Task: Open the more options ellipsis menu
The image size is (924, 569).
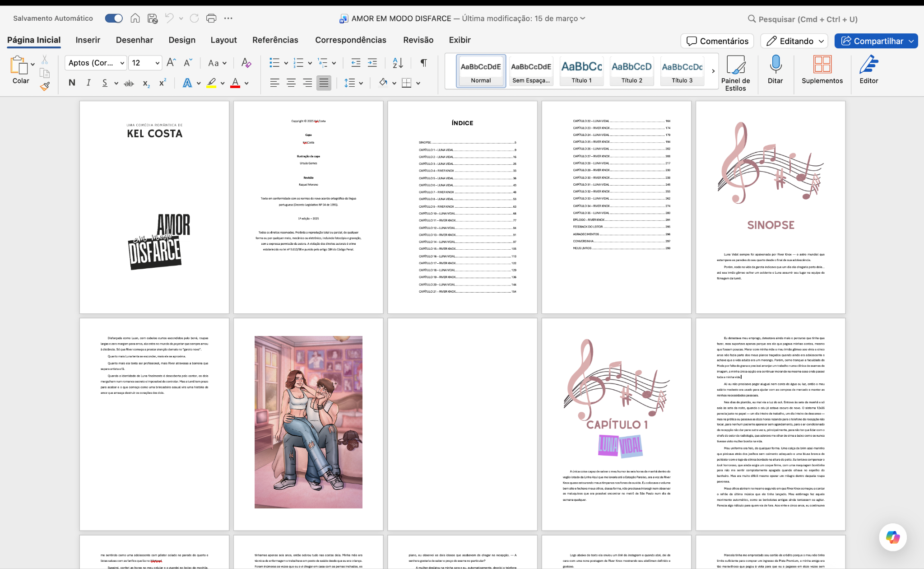Action: pos(228,19)
